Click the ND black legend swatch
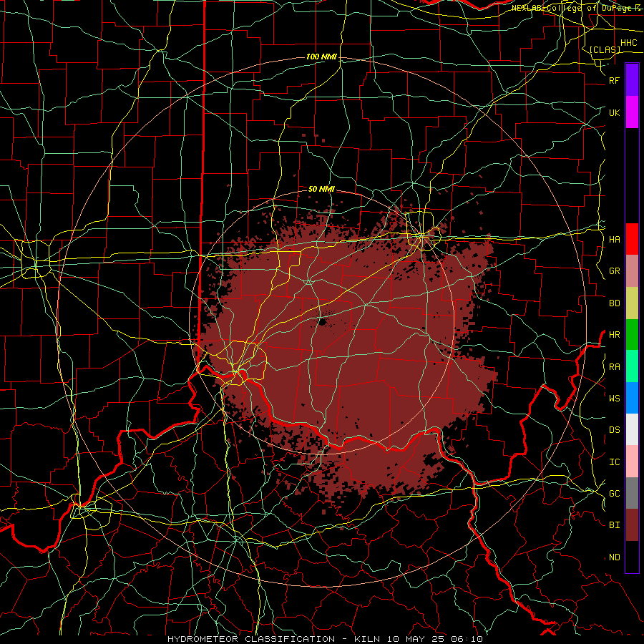 click(x=632, y=557)
